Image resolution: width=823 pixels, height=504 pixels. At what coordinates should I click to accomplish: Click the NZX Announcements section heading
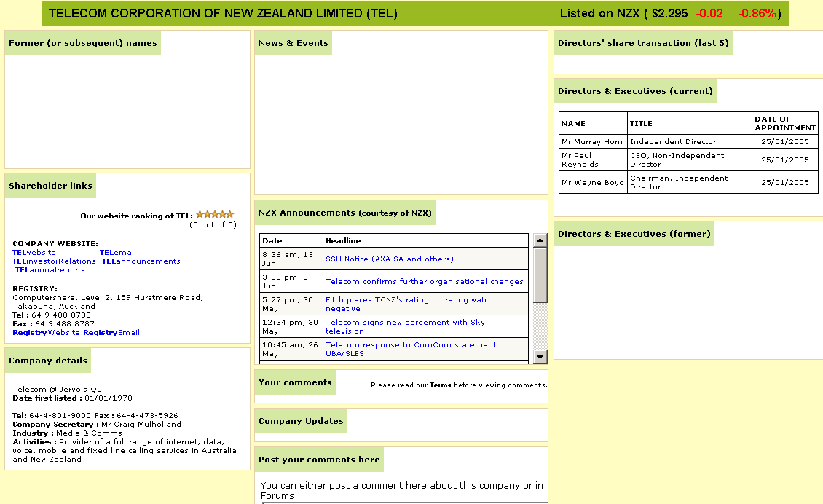344,213
